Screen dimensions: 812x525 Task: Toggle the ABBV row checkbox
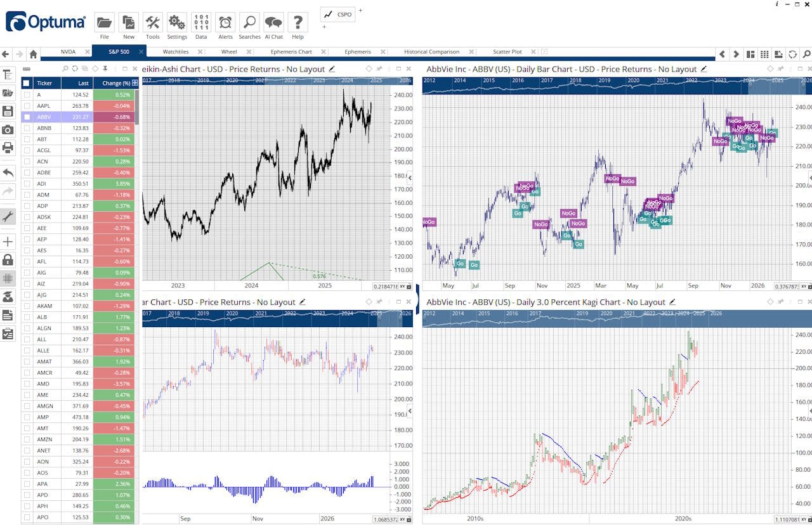tap(27, 117)
